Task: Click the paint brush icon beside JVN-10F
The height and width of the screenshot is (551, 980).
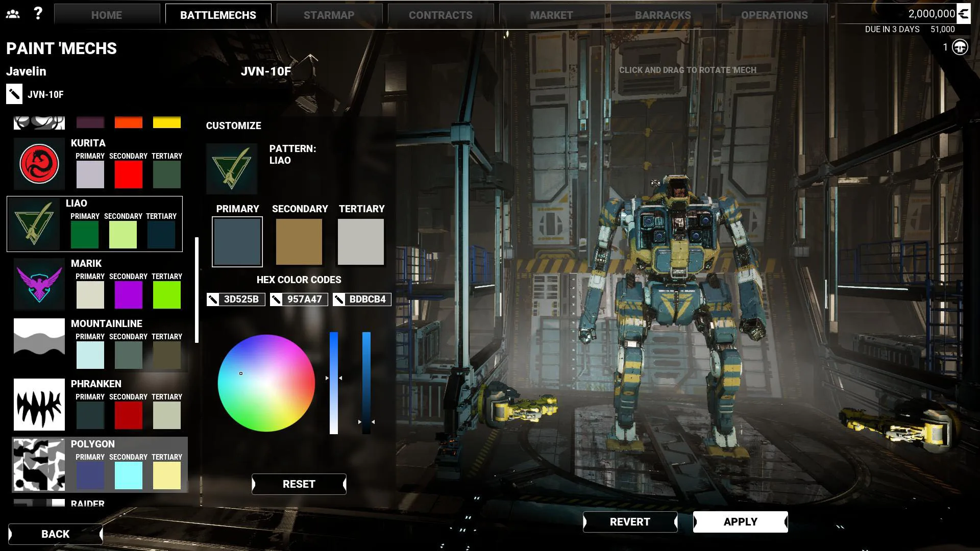Action: [x=14, y=94]
